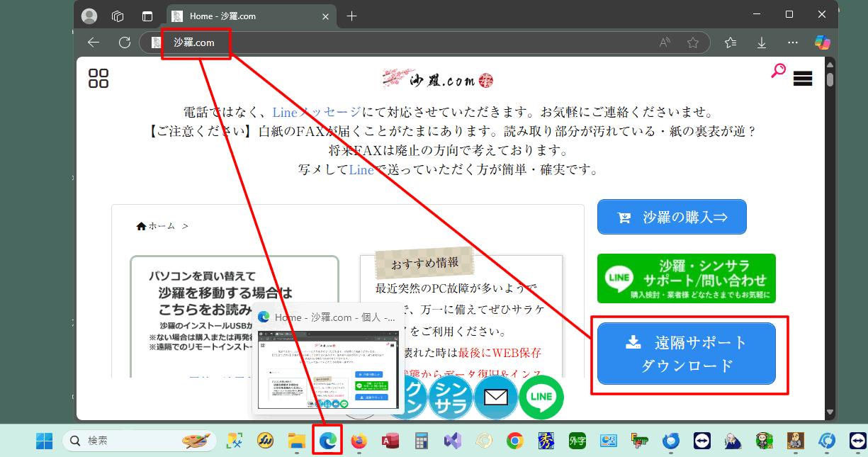The image size is (868, 457).
Task: Open the Edge workspaces icon
Action: [x=118, y=16]
